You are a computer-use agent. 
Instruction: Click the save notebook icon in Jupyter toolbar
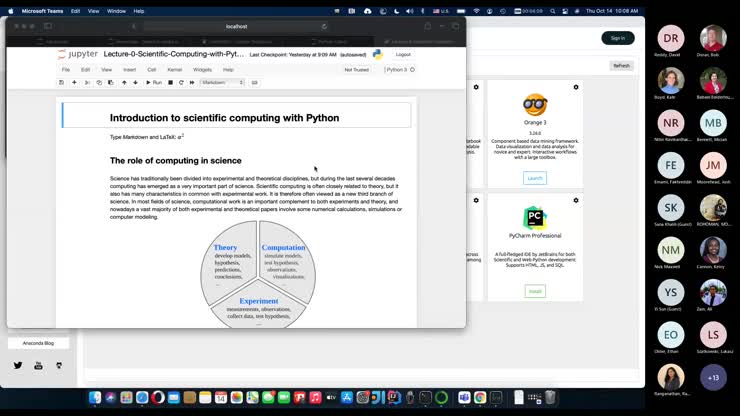pos(62,82)
